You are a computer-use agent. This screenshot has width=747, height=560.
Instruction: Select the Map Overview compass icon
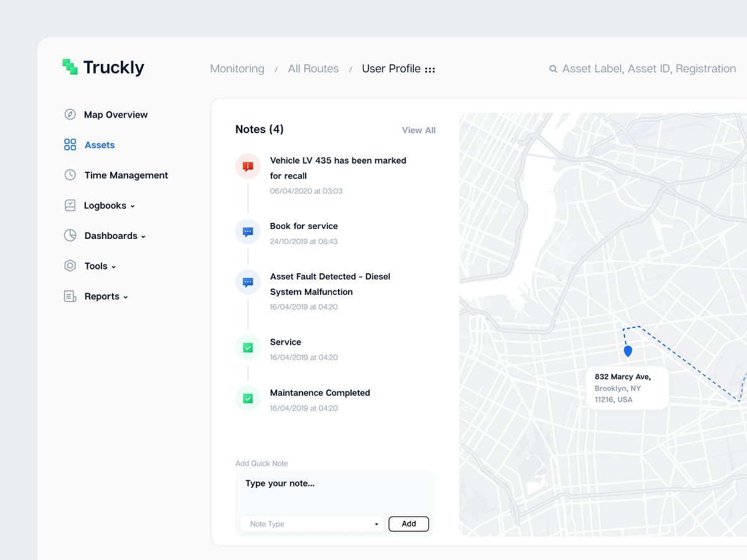tap(70, 114)
